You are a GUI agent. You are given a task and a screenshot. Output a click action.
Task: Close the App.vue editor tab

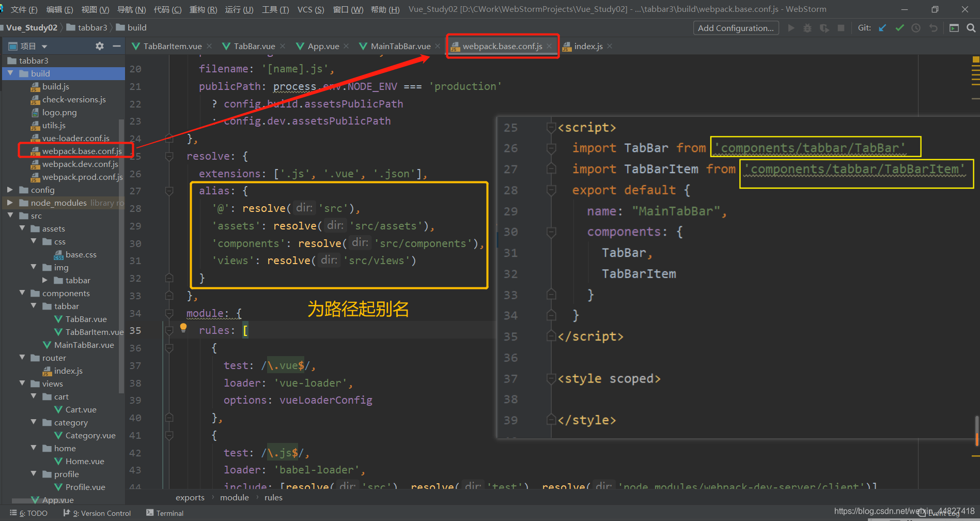click(346, 46)
